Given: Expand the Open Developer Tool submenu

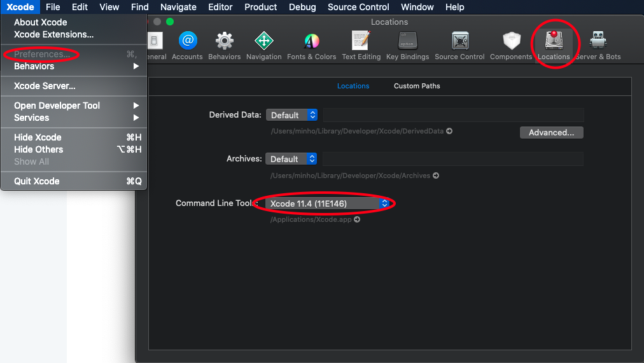Looking at the screenshot, I should pos(74,106).
